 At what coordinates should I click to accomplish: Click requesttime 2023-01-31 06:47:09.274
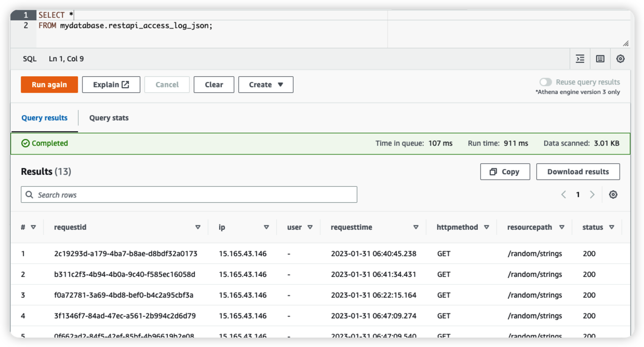tap(374, 316)
